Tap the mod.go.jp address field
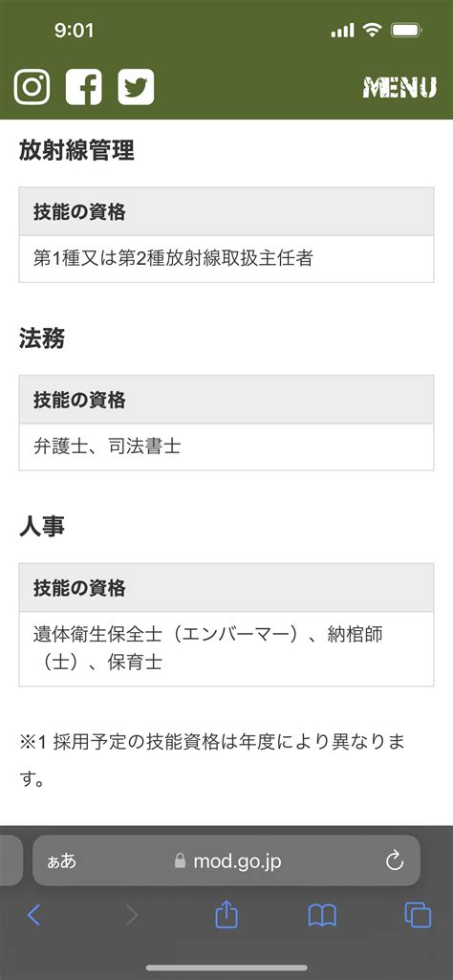Viewport: 453px width, 980px height. click(226, 860)
